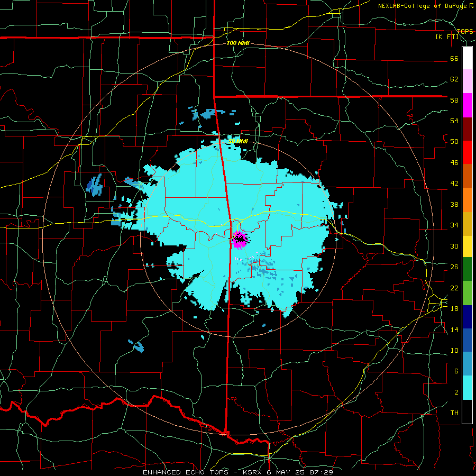Click the medium blue legend swatch beside 10
476x476 pixels.
[467, 340]
